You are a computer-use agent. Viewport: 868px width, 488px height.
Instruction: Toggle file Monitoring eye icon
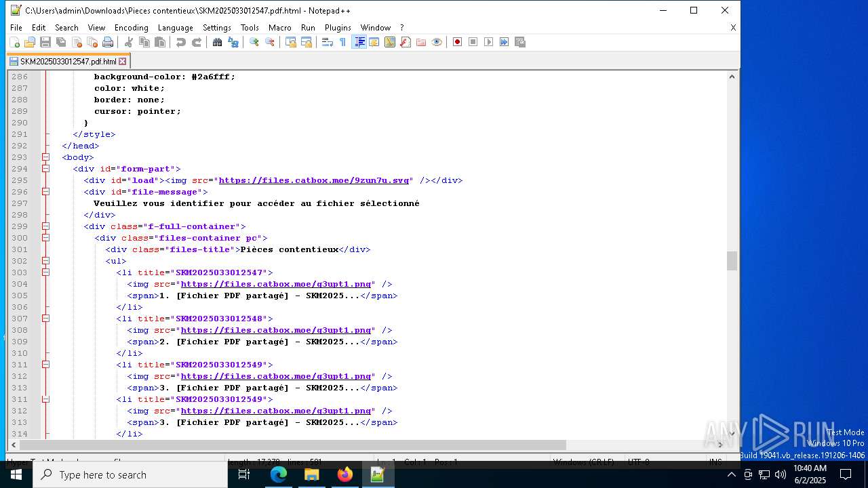[437, 42]
